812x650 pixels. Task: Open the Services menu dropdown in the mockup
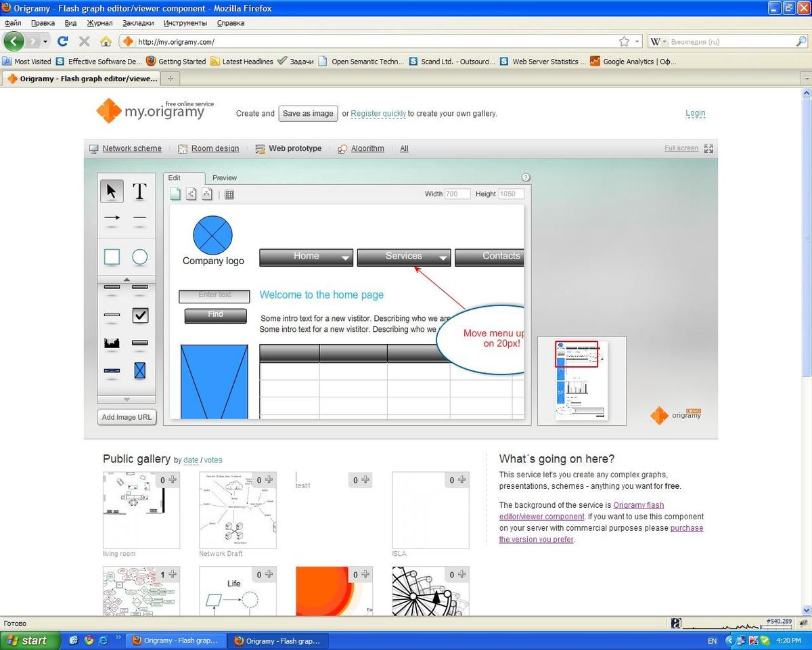tap(443, 257)
